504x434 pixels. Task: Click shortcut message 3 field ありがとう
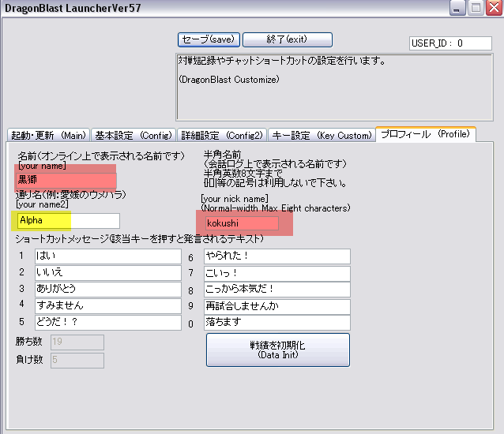click(108, 290)
